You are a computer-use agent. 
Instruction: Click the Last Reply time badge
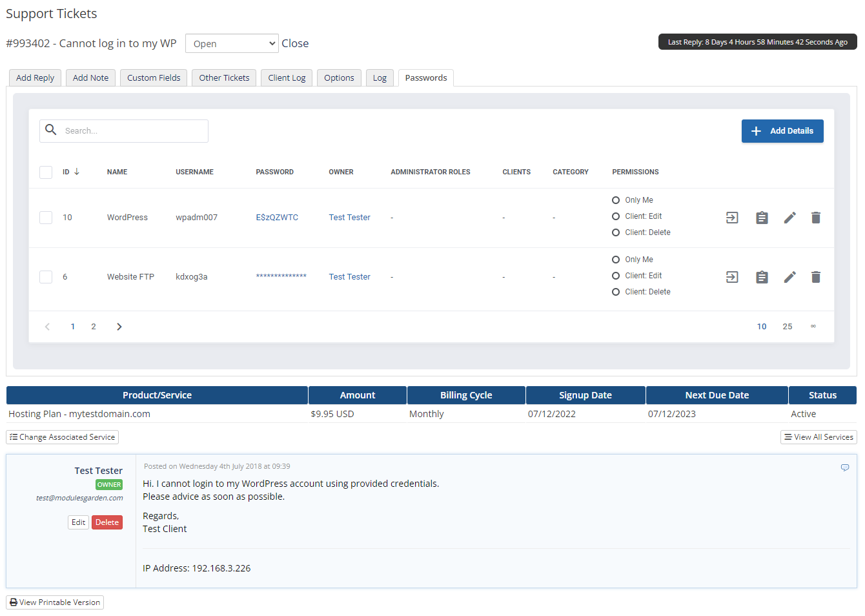click(x=758, y=42)
